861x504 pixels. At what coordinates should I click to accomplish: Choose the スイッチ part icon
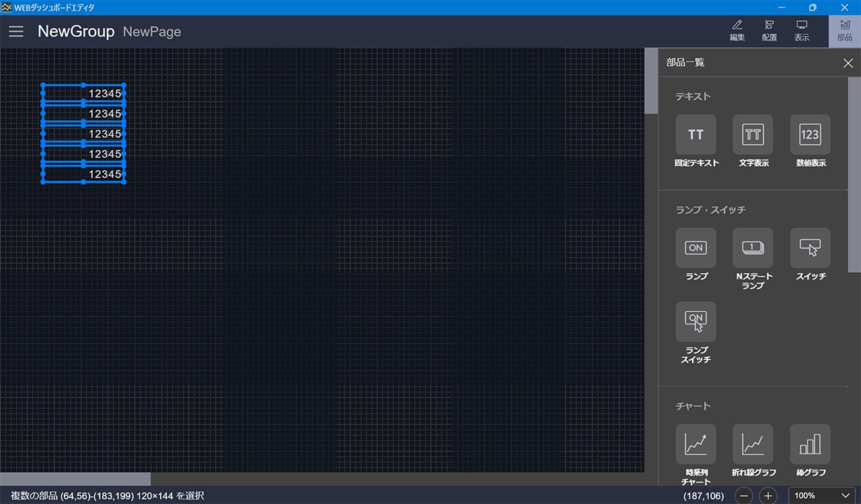(810, 248)
